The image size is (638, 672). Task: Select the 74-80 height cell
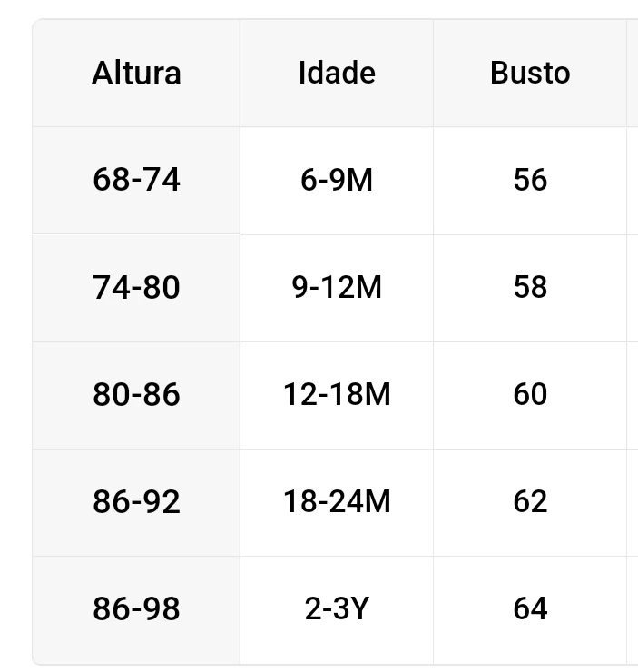tap(136, 287)
